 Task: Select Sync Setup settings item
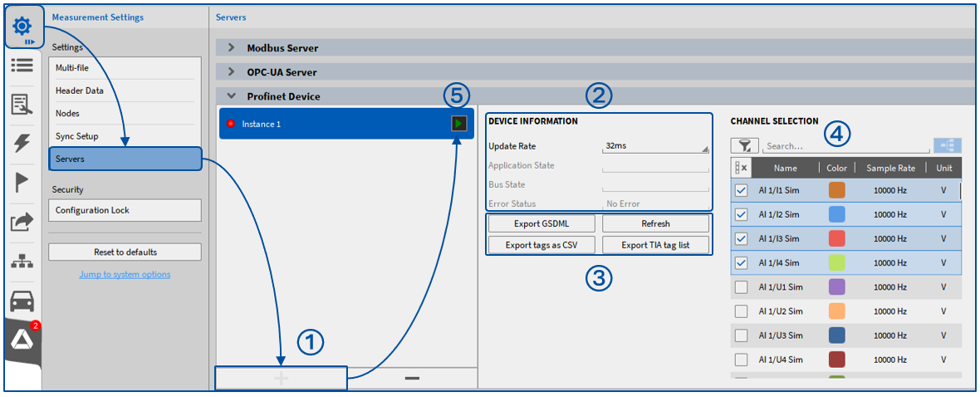125,135
